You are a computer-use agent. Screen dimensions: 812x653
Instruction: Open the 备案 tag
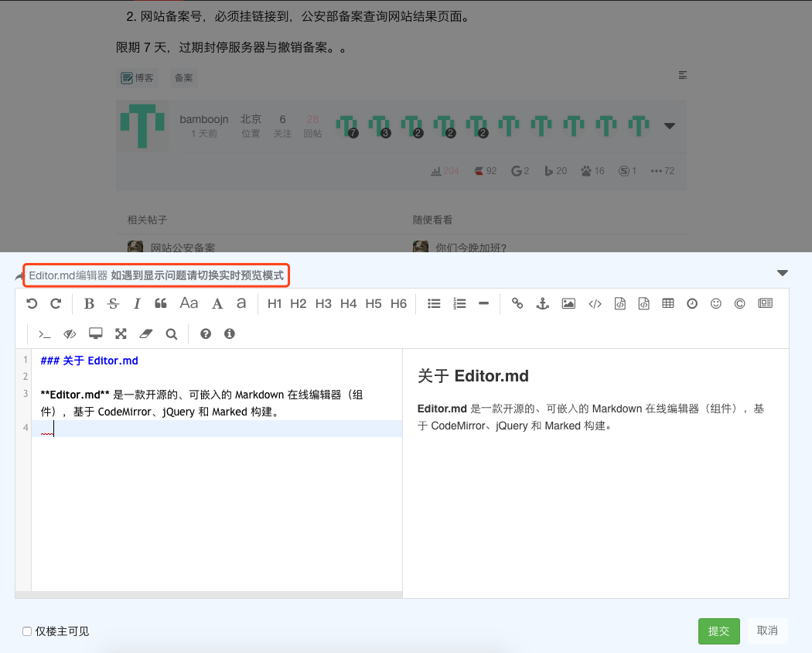pyautogui.click(x=183, y=77)
